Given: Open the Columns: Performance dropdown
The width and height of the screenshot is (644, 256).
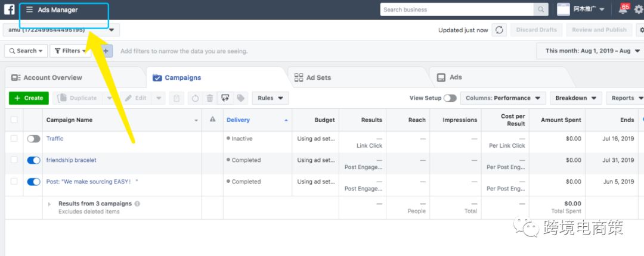Looking at the screenshot, I should (x=503, y=98).
